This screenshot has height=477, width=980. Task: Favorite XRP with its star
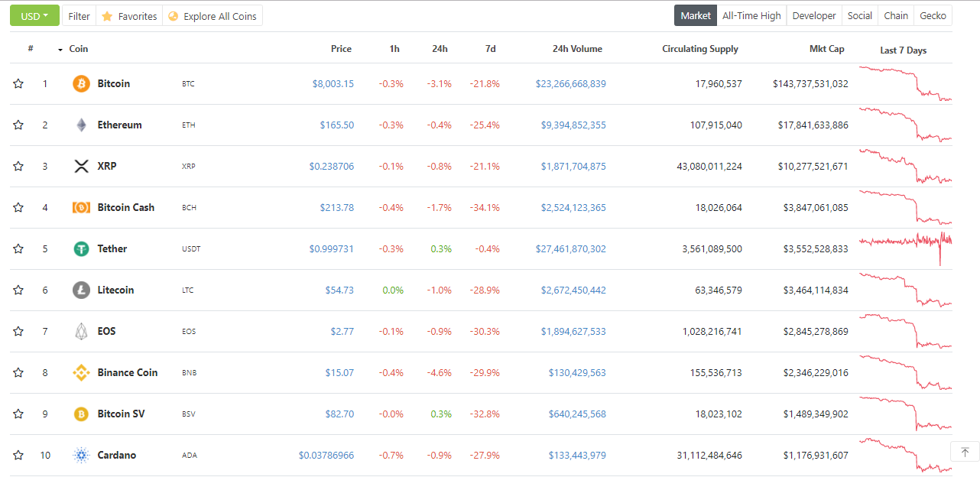tap(18, 167)
